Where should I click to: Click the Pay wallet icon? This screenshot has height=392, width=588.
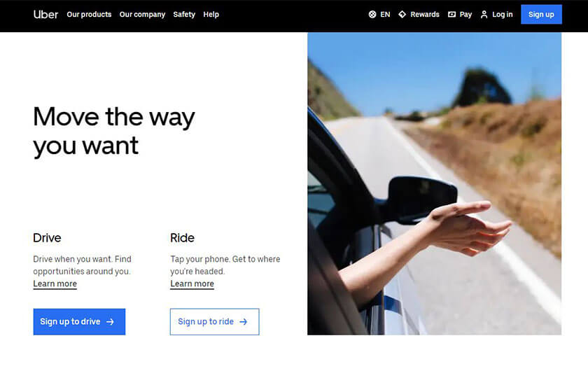451,14
